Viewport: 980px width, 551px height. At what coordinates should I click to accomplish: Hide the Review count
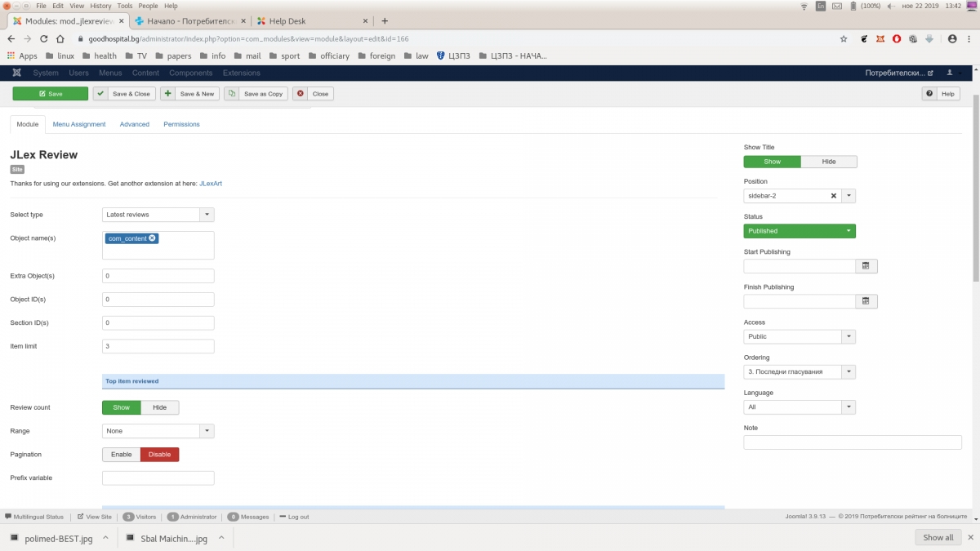pyautogui.click(x=159, y=407)
